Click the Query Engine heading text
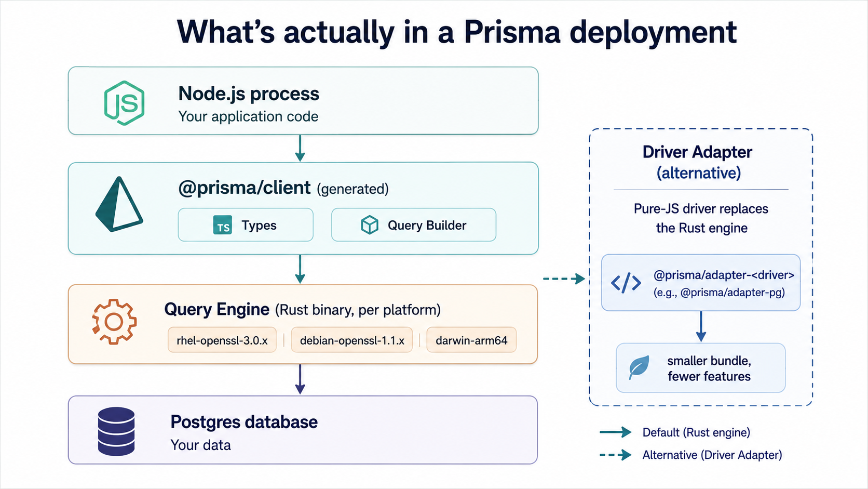Screen dimensions: 868x489 click(217, 309)
